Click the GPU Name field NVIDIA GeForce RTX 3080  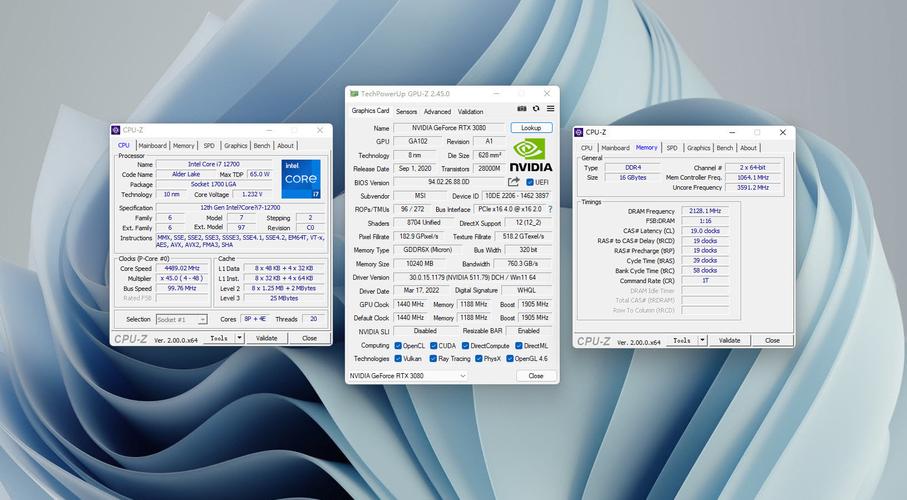[x=449, y=128]
